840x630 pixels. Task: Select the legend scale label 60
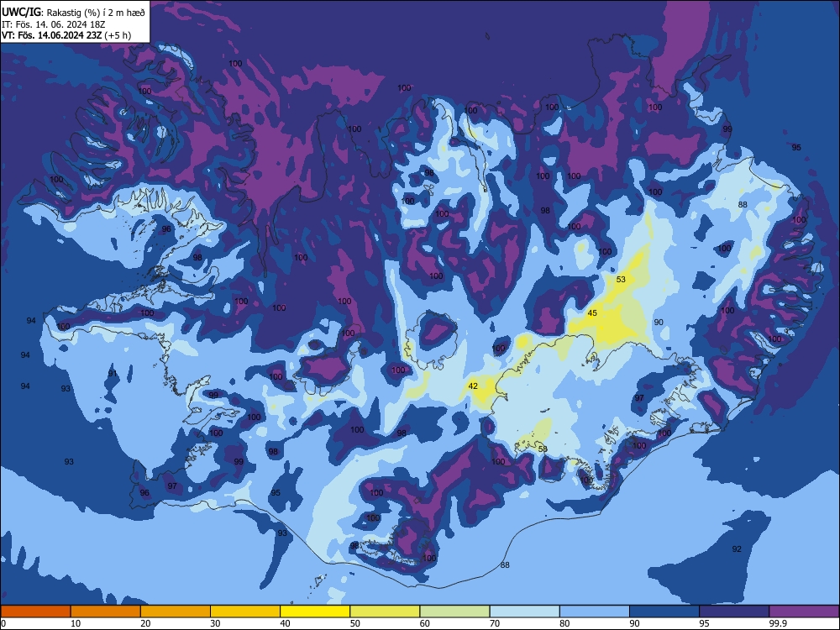[x=425, y=623]
